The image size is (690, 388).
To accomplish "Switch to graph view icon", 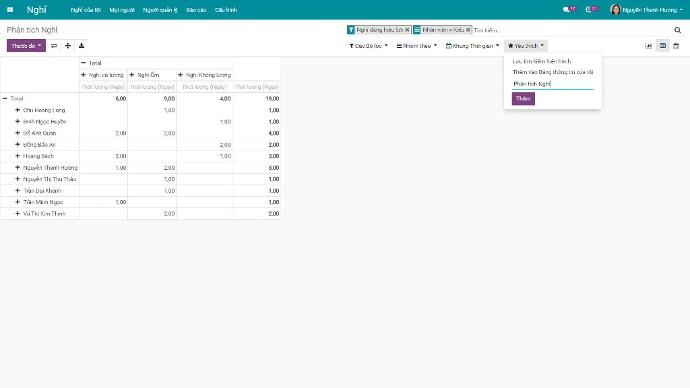I will [x=649, y=46].
